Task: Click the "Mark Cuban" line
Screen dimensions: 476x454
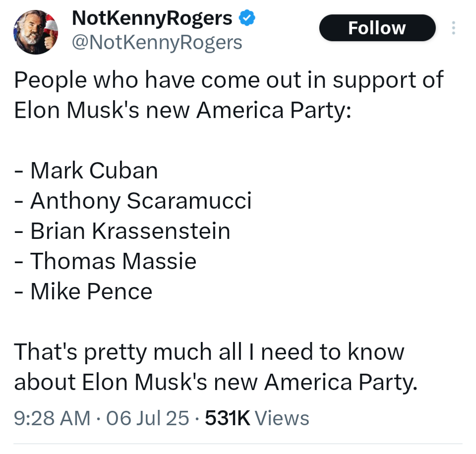Action: tap(86, 170)
